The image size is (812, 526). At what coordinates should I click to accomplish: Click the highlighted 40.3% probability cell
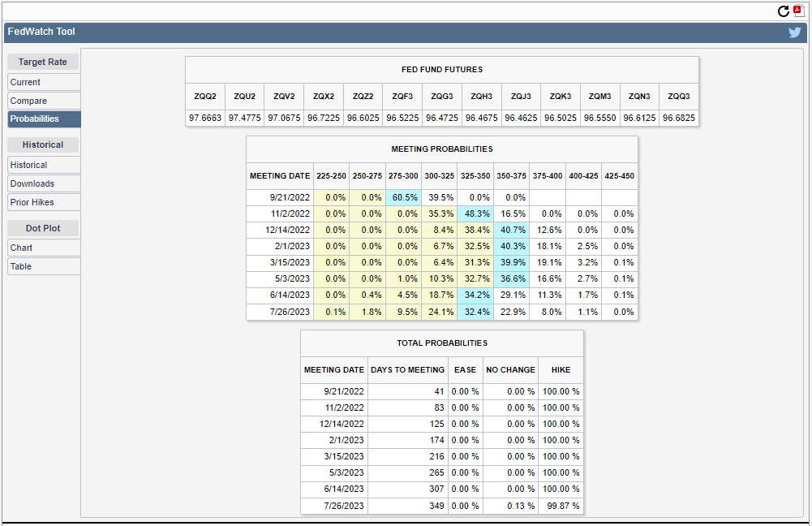pos(512,246)
